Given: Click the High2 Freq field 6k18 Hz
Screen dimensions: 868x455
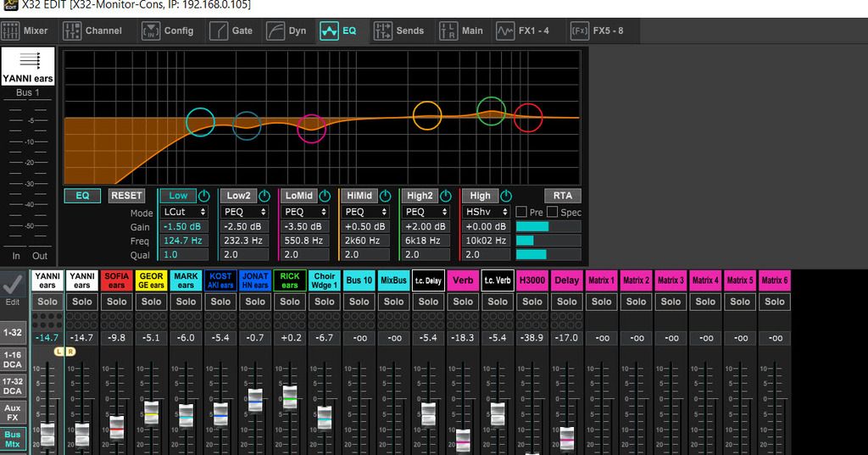Looking at the screenshot, I should pyautogui.click(x=426, y=241).
